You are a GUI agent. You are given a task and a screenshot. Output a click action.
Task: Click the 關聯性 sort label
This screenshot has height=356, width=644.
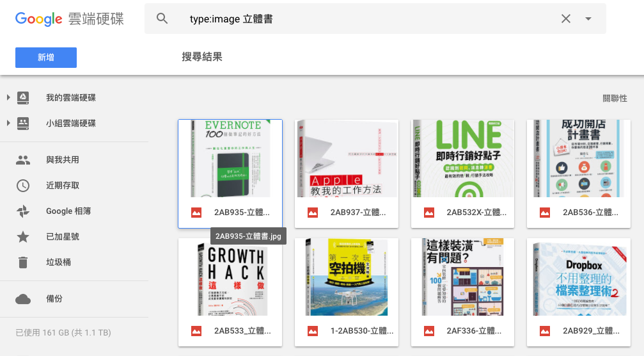pos(615,98)
